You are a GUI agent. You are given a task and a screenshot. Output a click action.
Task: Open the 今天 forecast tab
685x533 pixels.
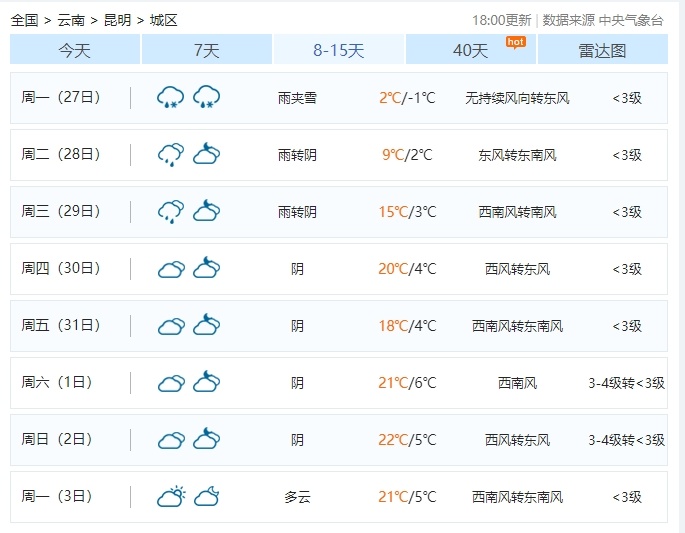point(75,50)
